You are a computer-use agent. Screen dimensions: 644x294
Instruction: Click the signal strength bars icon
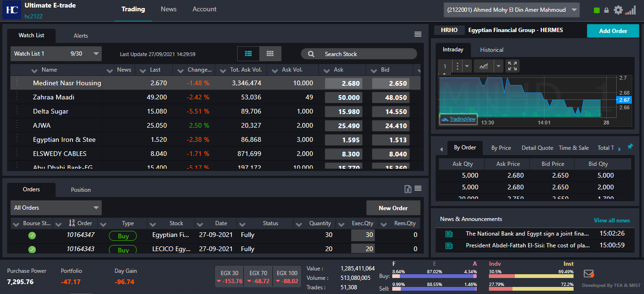[x=631, y=10]
